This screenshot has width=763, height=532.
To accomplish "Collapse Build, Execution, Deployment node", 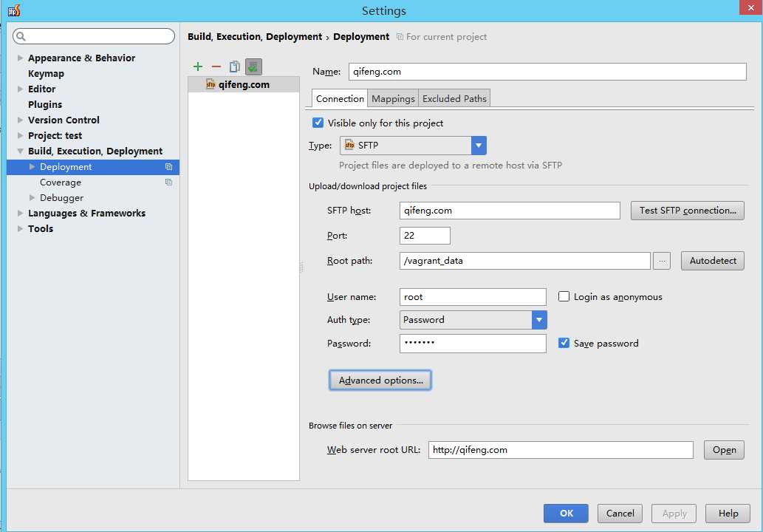I will tap(20, 151).
